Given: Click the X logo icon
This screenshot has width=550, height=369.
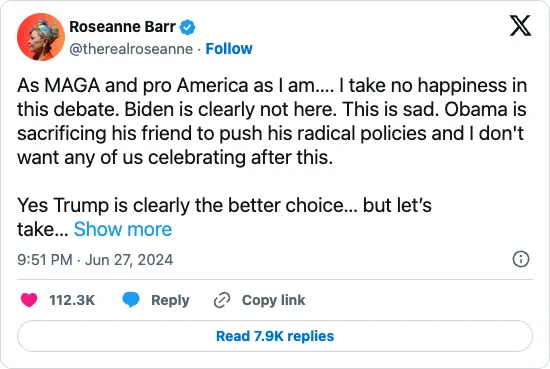Looking at the screenshot, I should (x=520, y=25).
